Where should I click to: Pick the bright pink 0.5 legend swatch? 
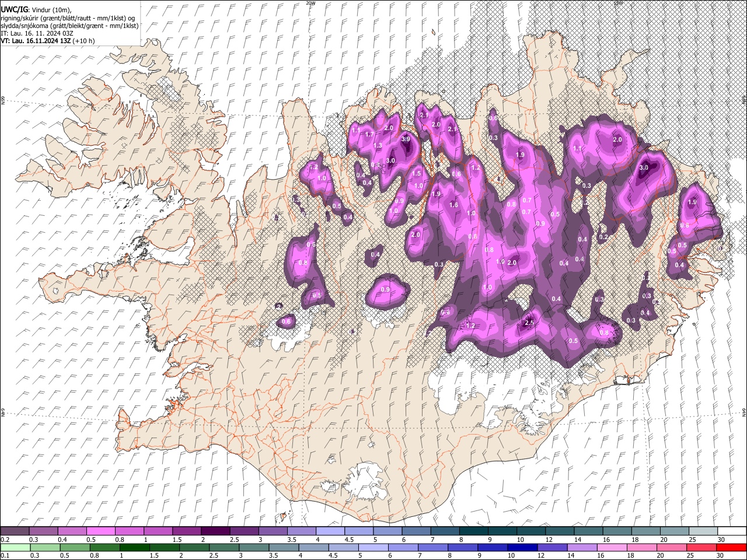[101, 531]
